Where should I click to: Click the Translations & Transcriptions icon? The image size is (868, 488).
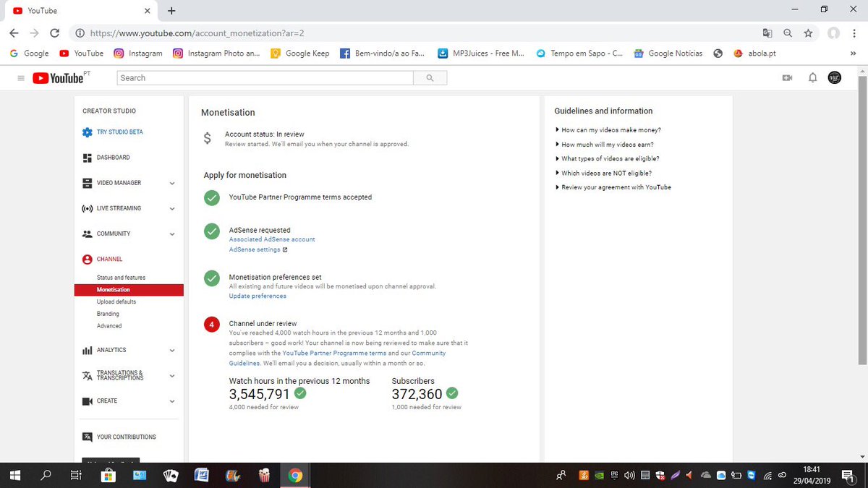pyautogui.click(x=87, y=375)
